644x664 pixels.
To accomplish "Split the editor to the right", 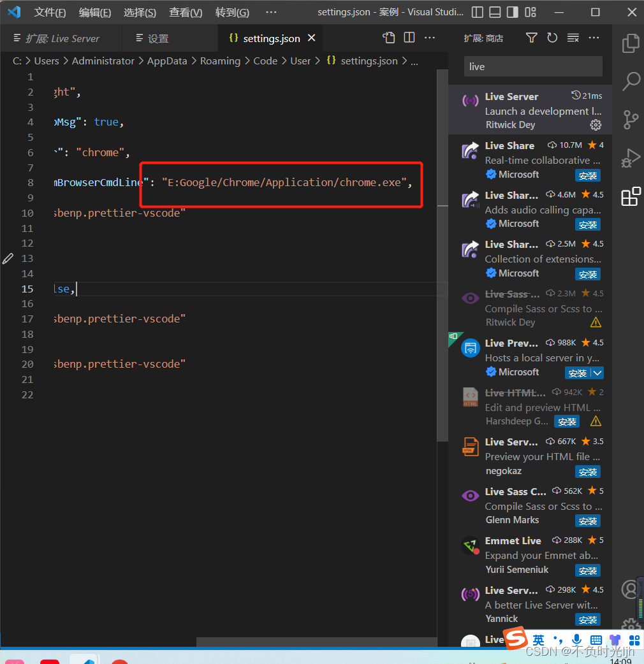I will click(x=409, y=38).
